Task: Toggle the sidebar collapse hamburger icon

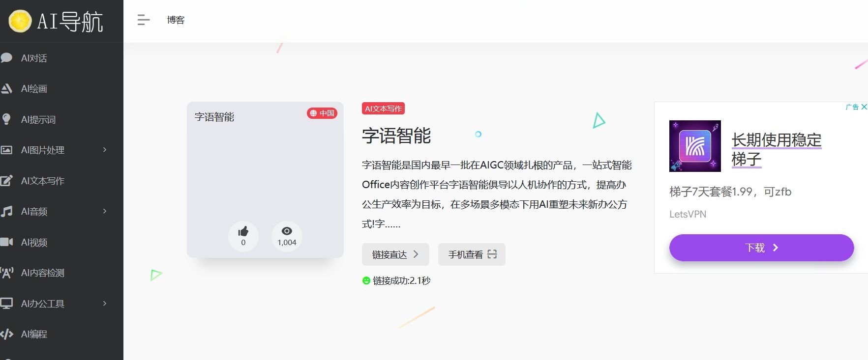Action: tap(143, 20)
